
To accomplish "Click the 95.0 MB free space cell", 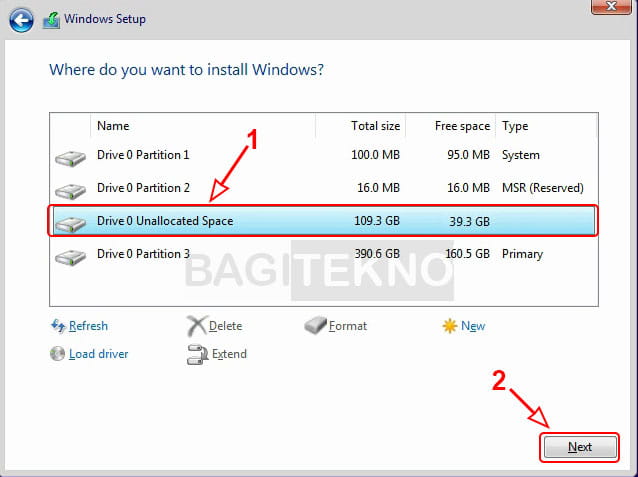I will 468,155.
